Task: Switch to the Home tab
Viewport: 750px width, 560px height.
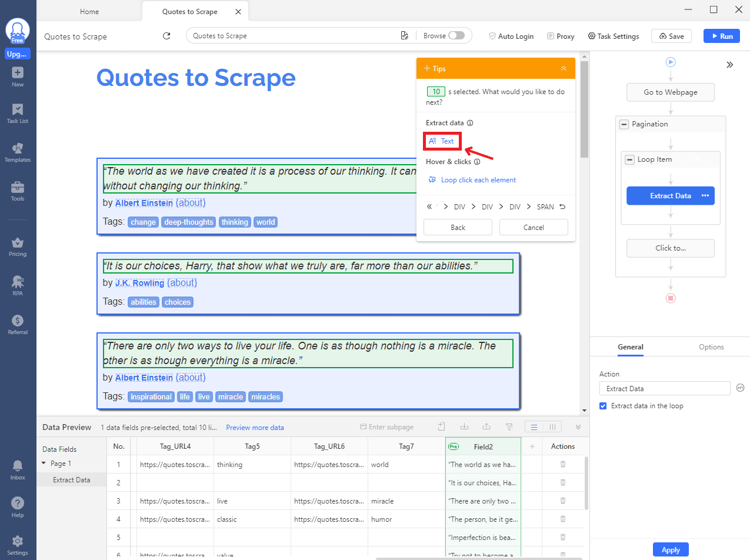Action: pos(89,12)
